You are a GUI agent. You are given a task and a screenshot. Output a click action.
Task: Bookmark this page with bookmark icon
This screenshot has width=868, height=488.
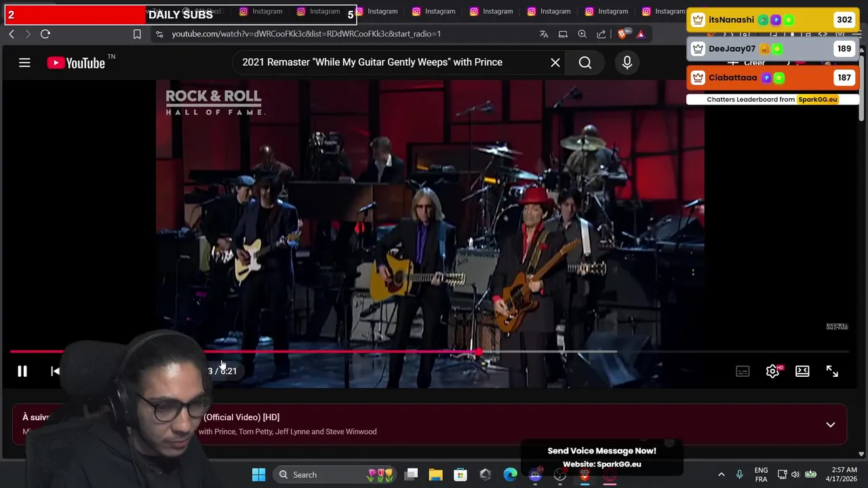[x=137, y=34]
